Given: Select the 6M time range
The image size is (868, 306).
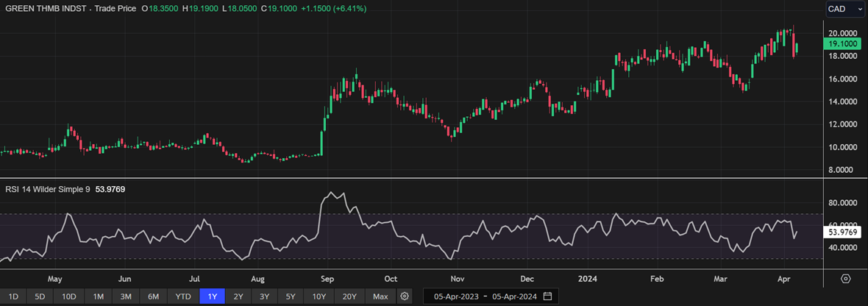Looking at the screenshot, I should click(x=153, y=296).
